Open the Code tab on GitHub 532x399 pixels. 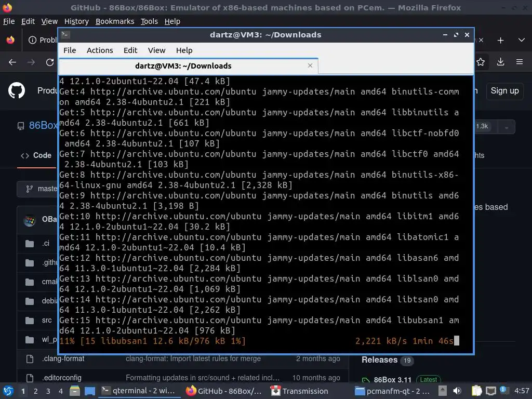pyautogui.click(x=36, y=155)
